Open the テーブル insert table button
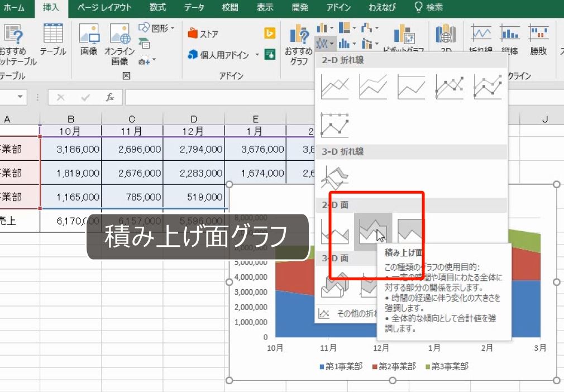This screenshot has height=392, width=564. tap(53, 40)
